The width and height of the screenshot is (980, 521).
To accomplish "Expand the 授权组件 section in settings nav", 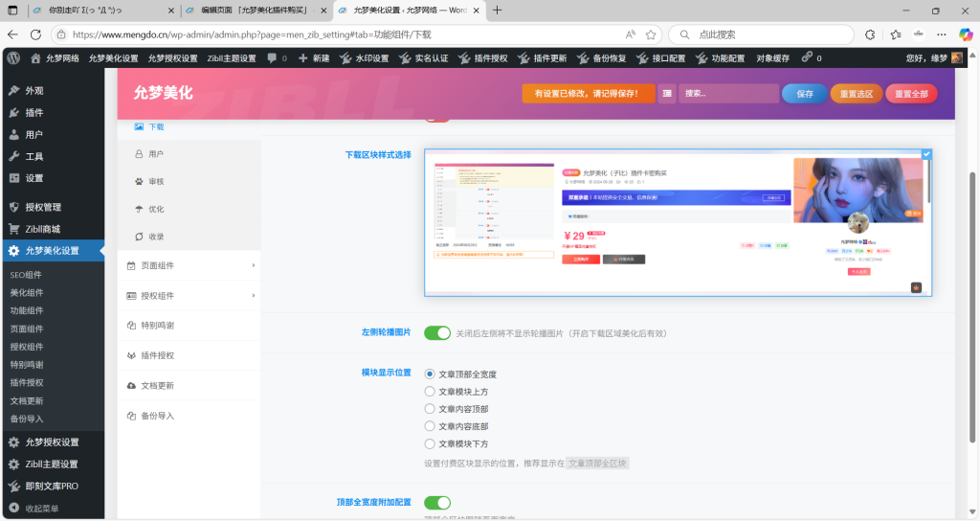I will (189, 295).
